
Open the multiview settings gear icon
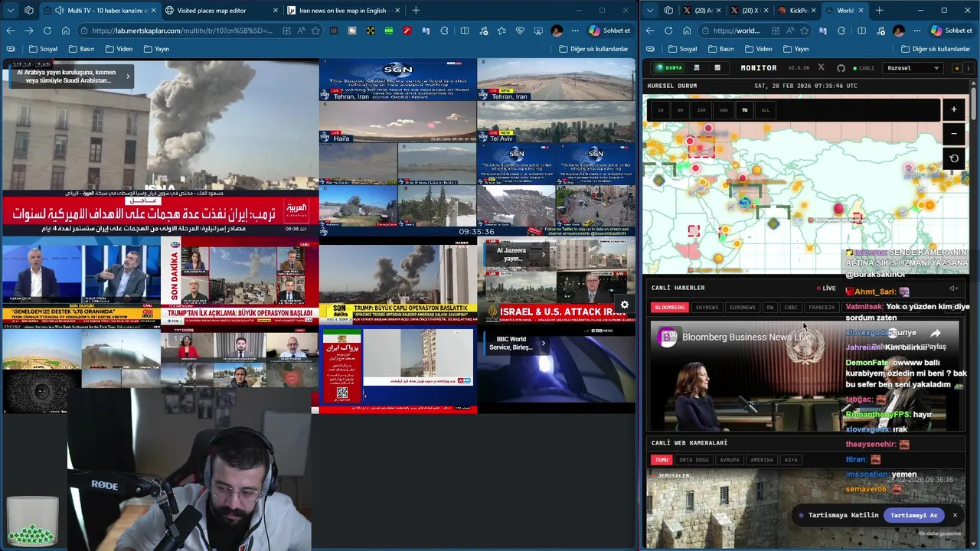click(625, 305)
